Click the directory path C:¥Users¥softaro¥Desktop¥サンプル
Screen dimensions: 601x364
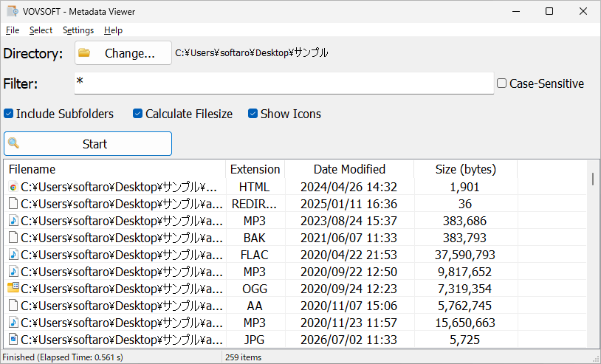pyautogui.click(x=252, y=53)
